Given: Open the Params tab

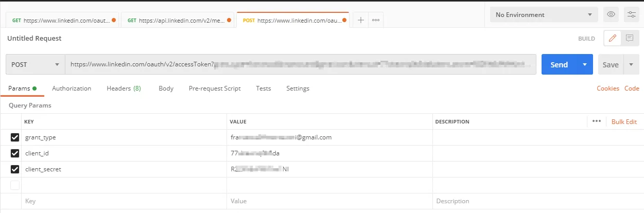Looking at the screenshot, I should click(x=22, y=88).
